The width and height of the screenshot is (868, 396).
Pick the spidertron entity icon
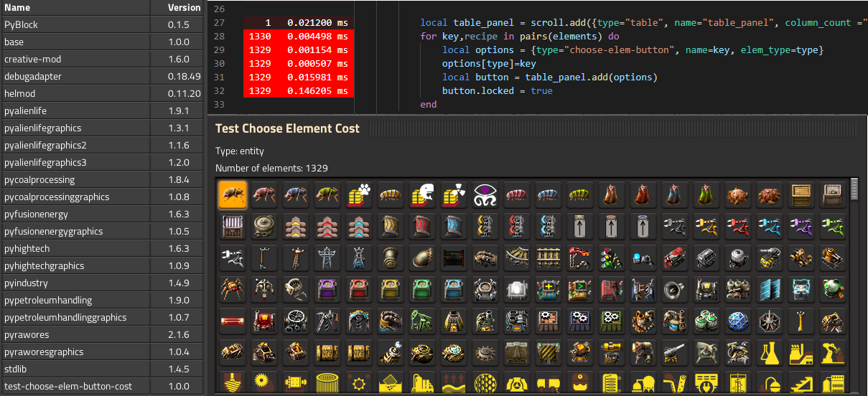click(x=232, y=288)
